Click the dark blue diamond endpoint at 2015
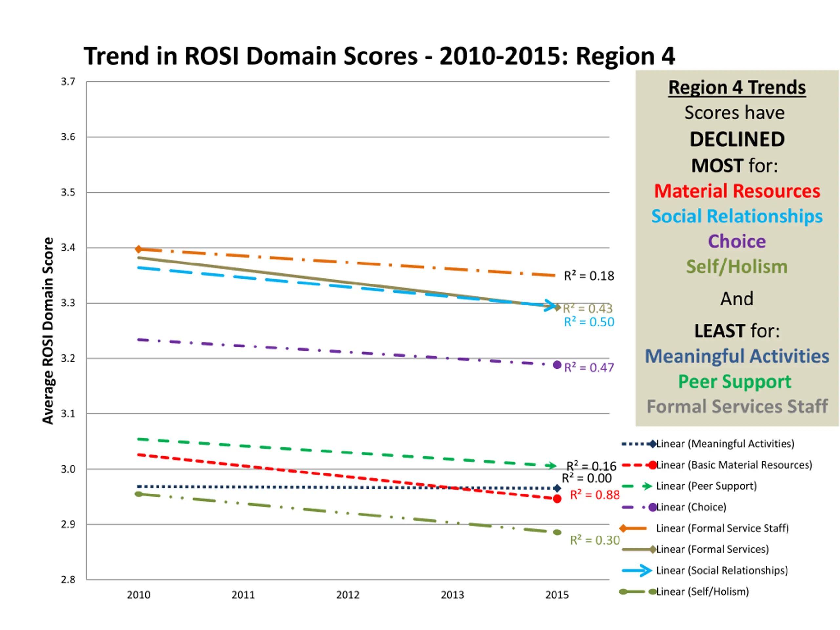Image resolution: width=840 pixels, height=630 pixels. click(557, 488)
